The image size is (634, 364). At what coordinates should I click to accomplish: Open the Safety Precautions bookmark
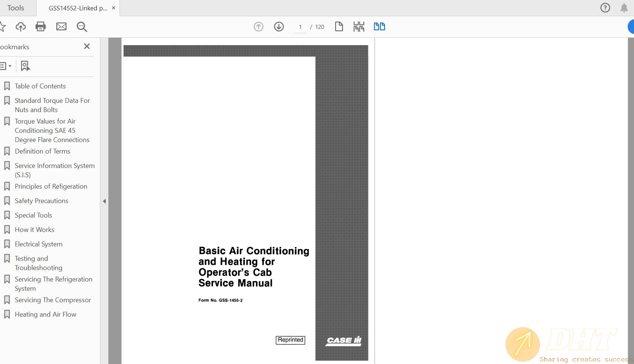click(41, 201)
